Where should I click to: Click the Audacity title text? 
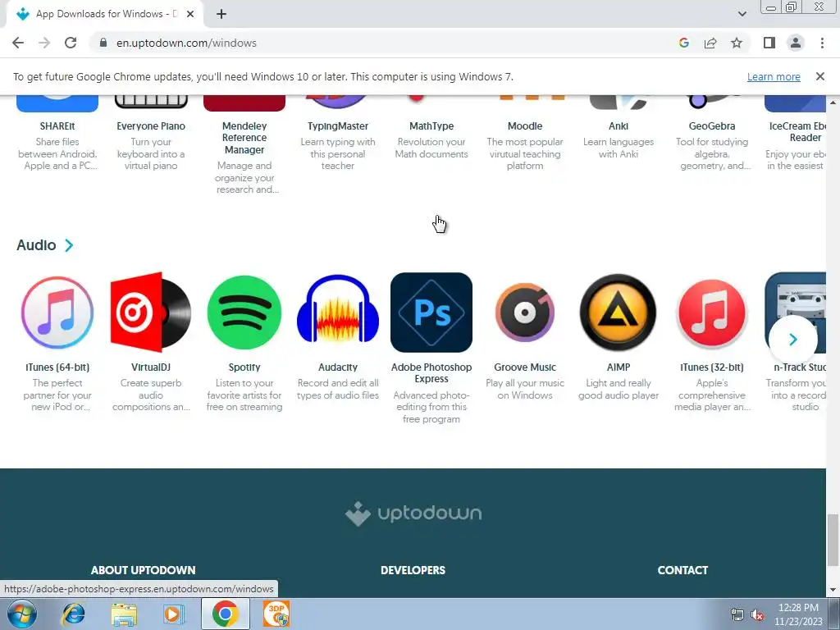337,367
